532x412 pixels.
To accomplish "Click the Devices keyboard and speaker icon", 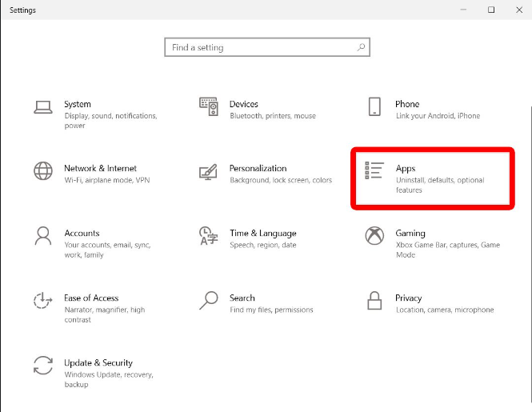I will click(209, 106).
